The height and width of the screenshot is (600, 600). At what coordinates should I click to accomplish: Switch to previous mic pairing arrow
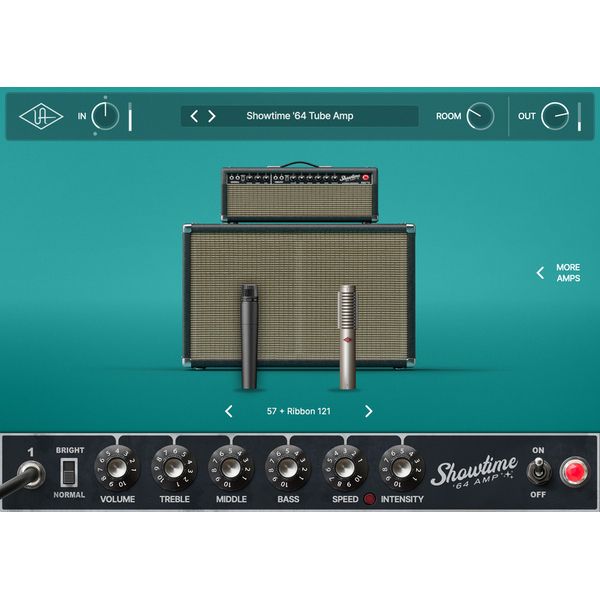click(x=229, y=411)
